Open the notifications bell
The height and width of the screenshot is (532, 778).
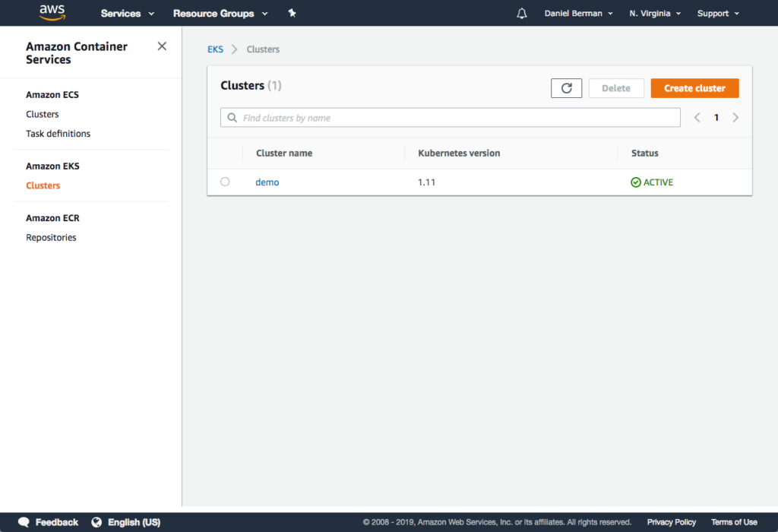click(521, 14)
